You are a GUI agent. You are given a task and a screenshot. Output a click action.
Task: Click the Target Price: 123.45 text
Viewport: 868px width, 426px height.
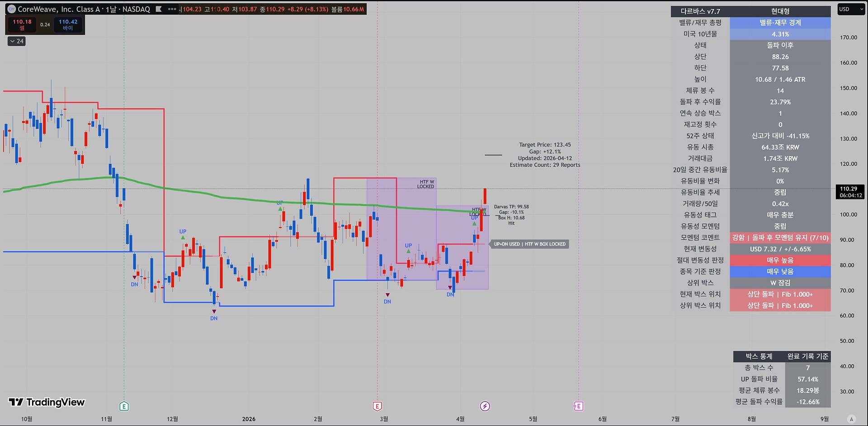[x=545, y=145]
